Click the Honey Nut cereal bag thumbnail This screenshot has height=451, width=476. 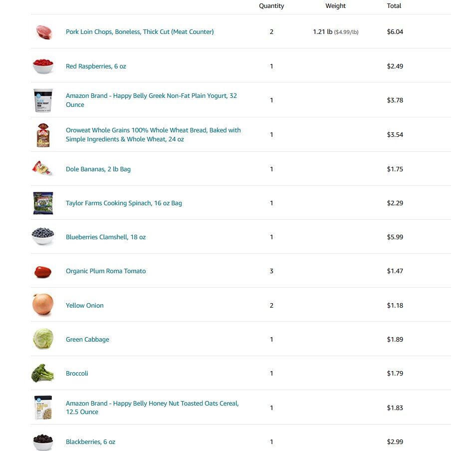click(x=43, y=408)
